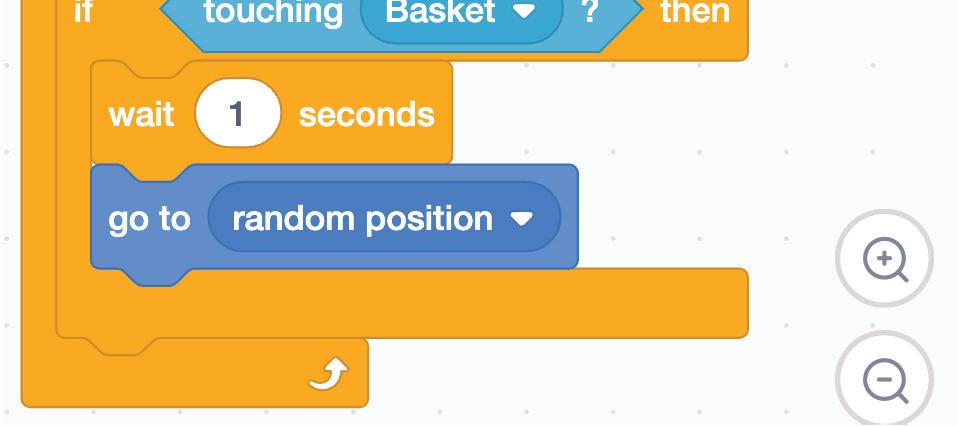This screenshot has height=426, width=958.
Task: Zoom in on the code workspace
Action: (x=884, y=259)
